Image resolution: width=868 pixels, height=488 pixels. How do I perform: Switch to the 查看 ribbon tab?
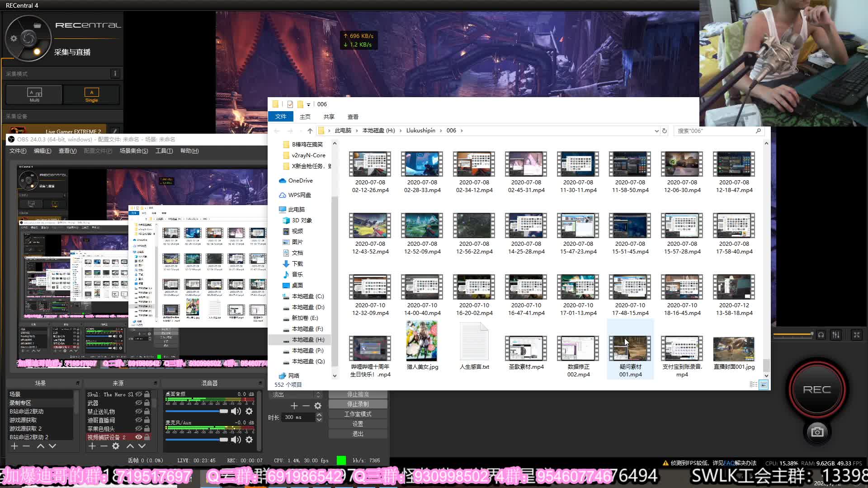click(x=353, y=117)
